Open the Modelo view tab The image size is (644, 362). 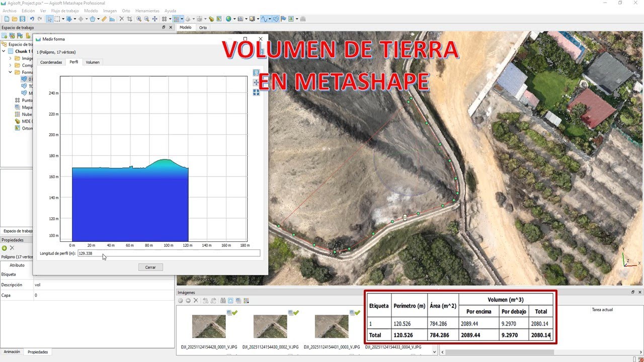coord(186,28)
